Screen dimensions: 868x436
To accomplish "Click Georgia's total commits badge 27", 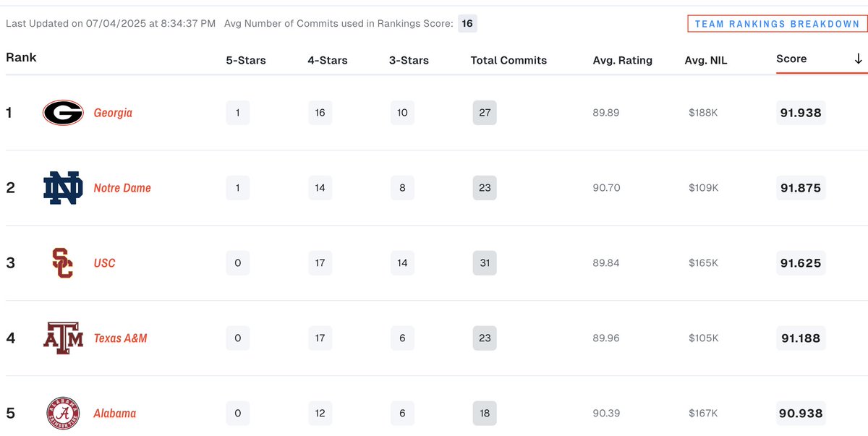I will (485, 113).
